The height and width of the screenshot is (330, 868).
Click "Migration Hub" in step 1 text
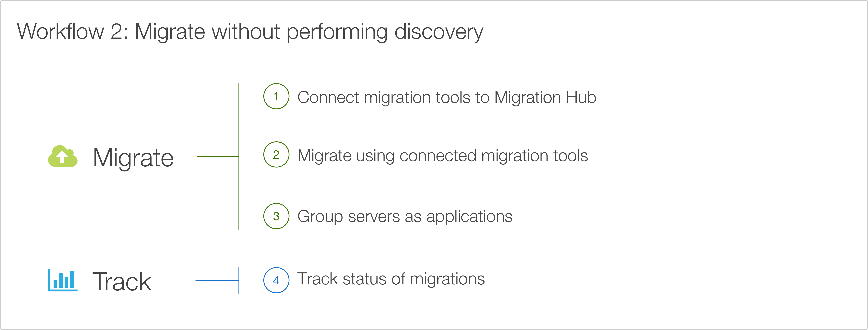545,98
